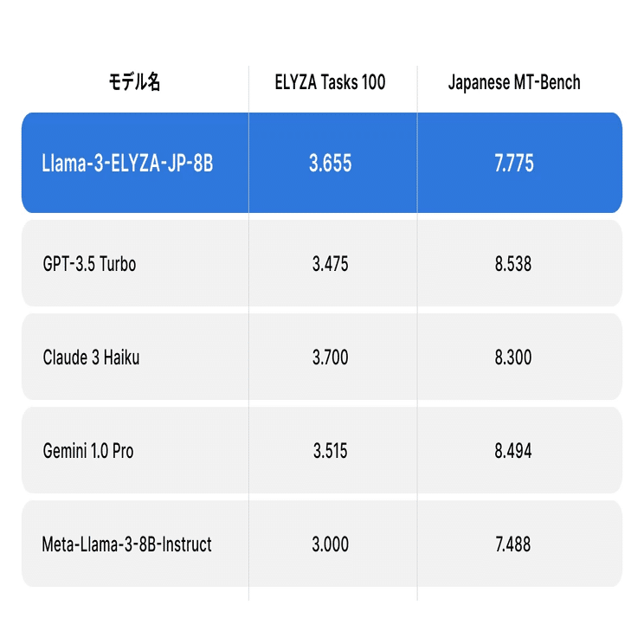The image size is (644, 644).
Task: Click the Japanese MT-Bench column header
Action: [514, 83]
